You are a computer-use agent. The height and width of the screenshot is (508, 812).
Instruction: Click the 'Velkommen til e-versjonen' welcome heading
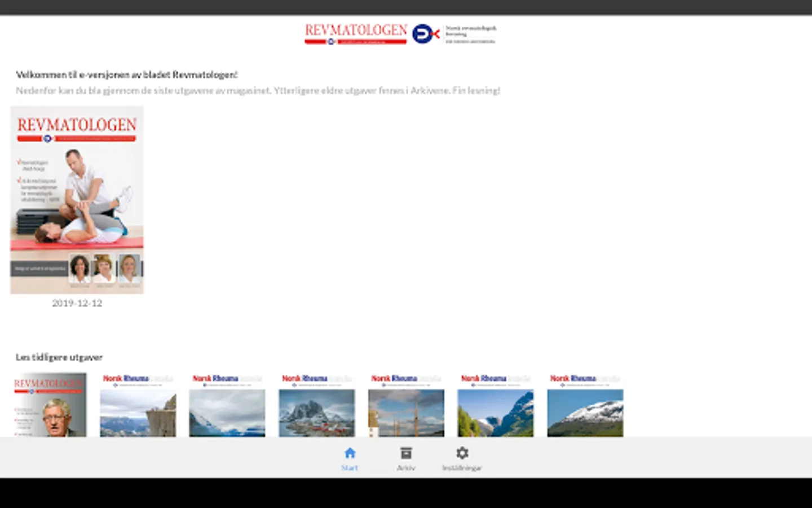[x=127, y=75]
